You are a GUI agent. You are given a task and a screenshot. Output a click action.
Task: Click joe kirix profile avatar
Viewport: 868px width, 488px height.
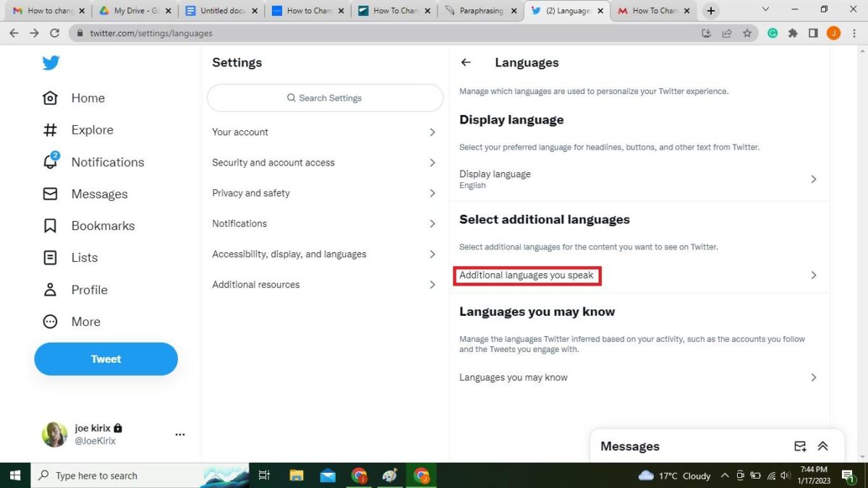coord(54,435)
